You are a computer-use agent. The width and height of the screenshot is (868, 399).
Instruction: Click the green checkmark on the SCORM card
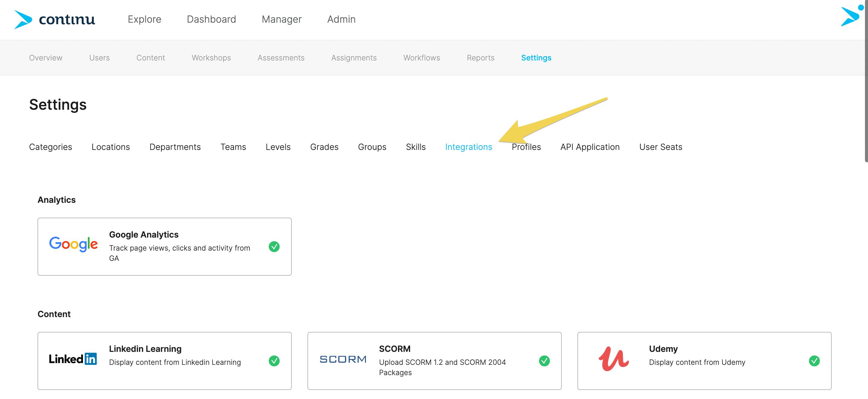pos(544,361)
